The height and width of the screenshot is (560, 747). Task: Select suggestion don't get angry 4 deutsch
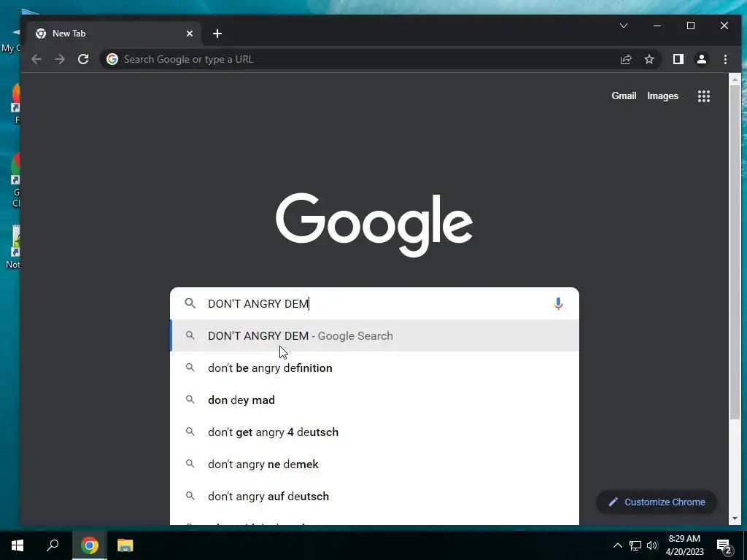[374, 432]
